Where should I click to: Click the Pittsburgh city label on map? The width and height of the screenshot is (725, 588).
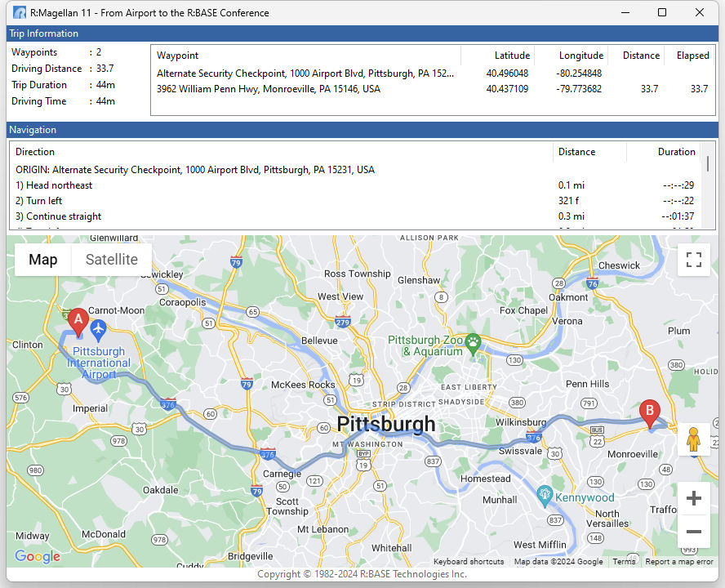[x=386, y=424]
